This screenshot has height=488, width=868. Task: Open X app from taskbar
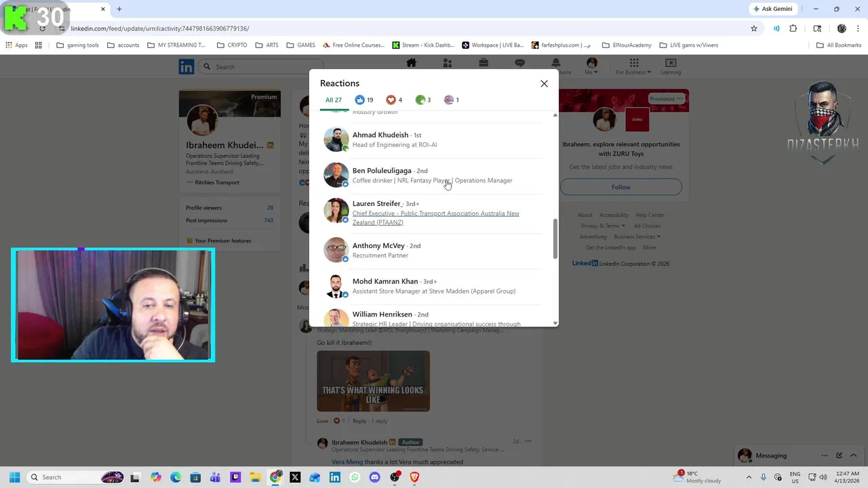coord(295,477)
